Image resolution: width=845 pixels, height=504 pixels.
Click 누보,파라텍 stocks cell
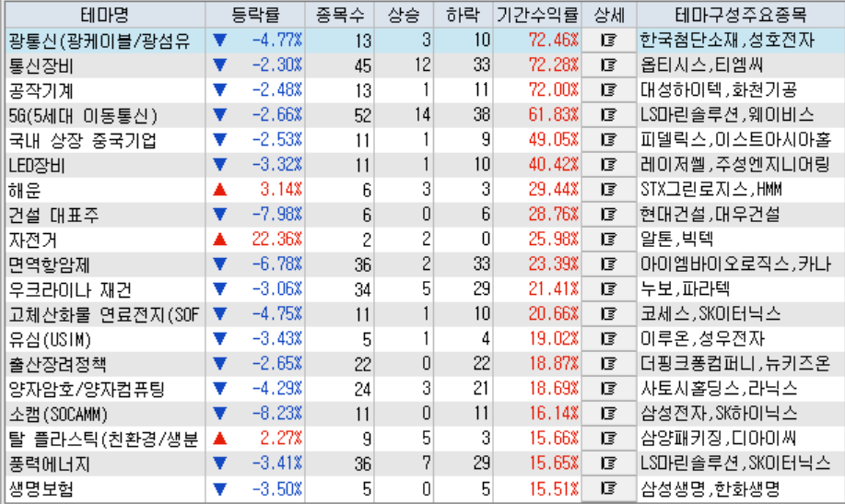685,289
